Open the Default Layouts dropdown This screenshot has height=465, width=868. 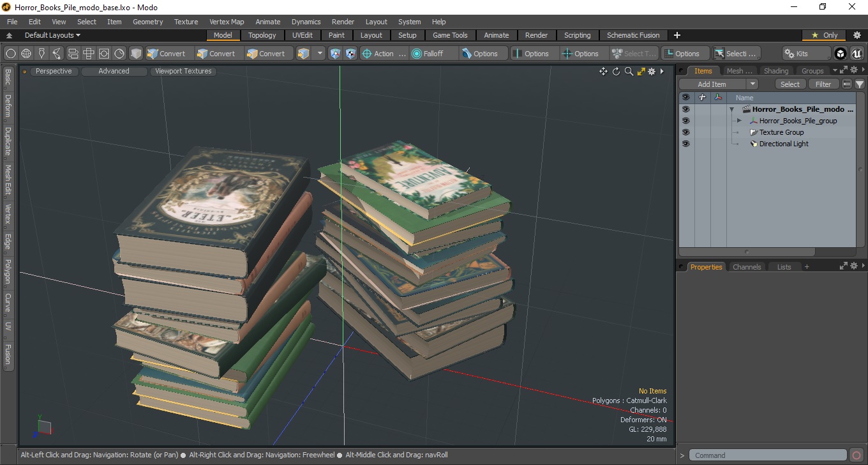pos(52,35)
